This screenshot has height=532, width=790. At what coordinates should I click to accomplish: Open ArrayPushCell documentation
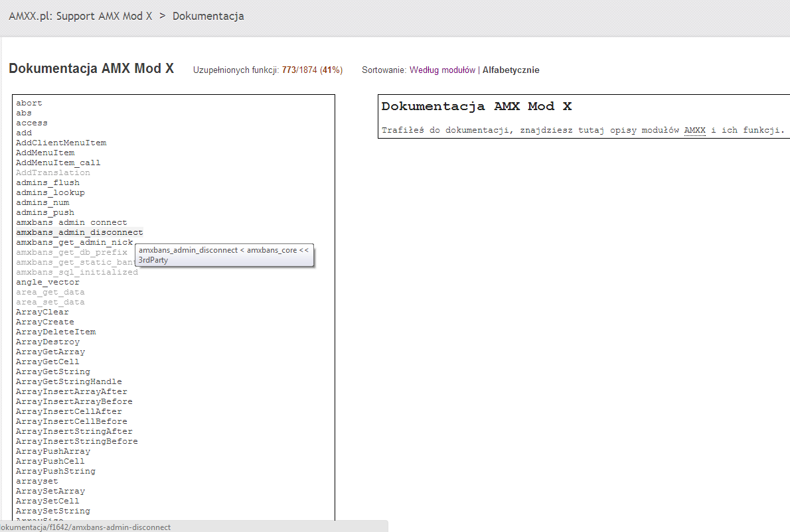50,462
